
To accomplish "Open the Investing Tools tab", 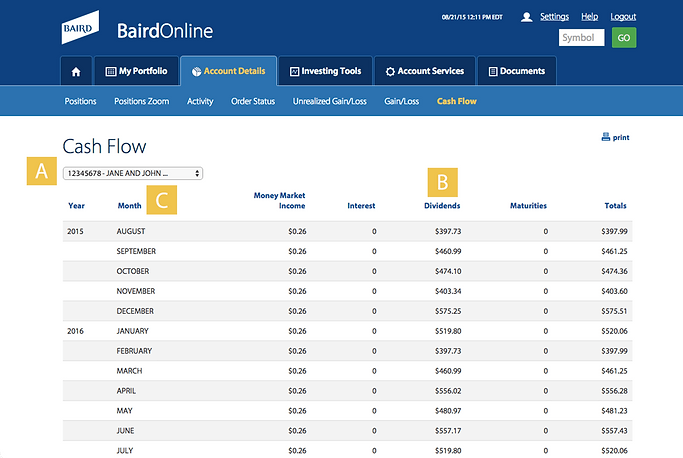I will (325, 71).
